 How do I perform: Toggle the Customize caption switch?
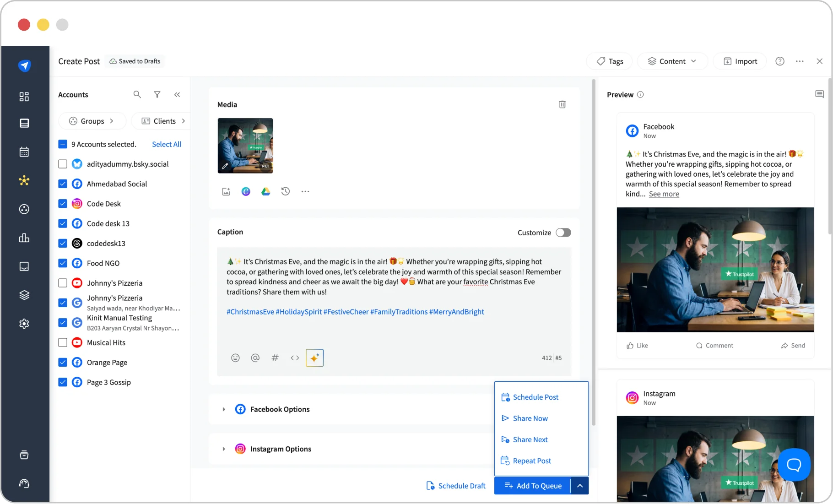(563, 233)
